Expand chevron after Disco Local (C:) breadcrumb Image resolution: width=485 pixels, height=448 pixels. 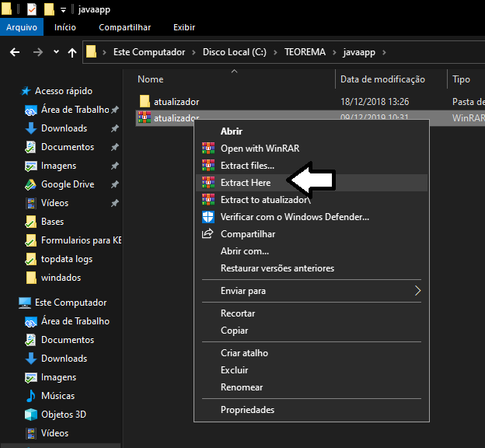pos(275,52)
